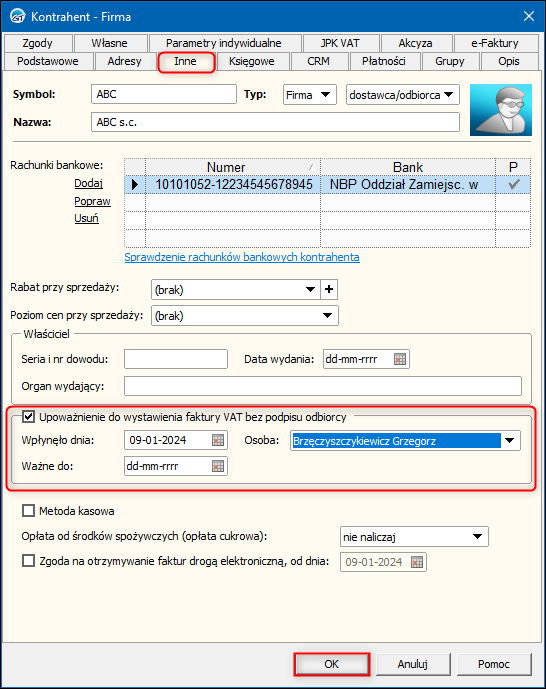Viewport: 546px width, 689px height.
Task: Select the Inne tab
Action: (186, 61)
